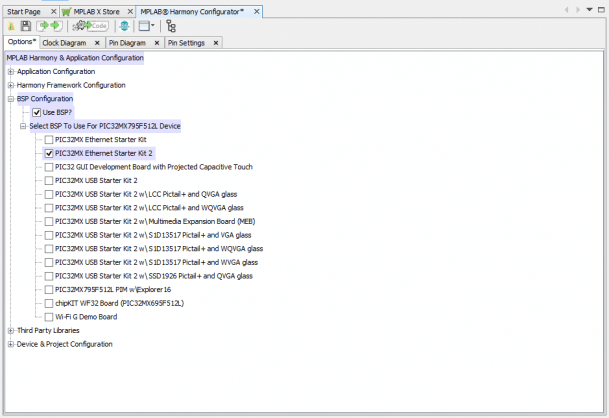Viewport: 609px width, 418px height.
Task: Click the tree view hierarchy icon
Action: pyautogui.click(x=171, y=26)
